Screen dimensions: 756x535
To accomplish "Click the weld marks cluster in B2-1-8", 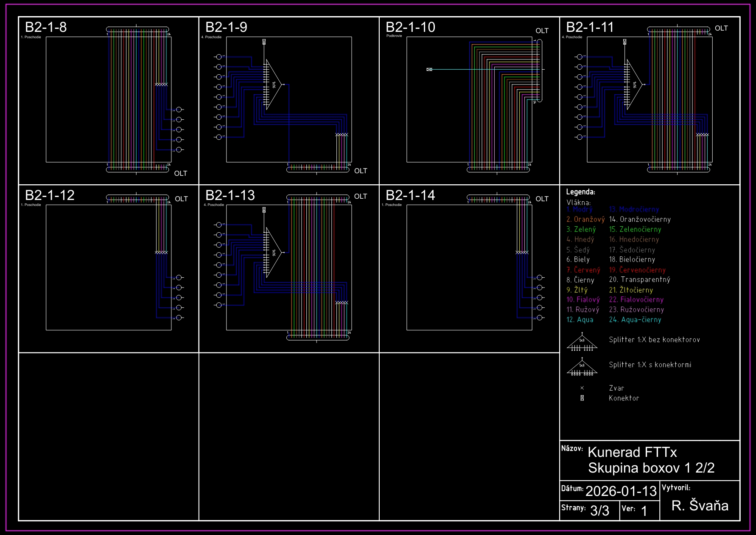I will (161, 84).
